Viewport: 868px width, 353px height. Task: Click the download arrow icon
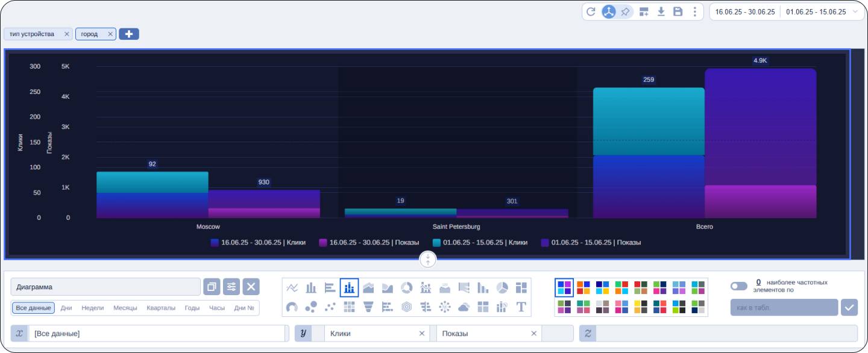(661, 11)
